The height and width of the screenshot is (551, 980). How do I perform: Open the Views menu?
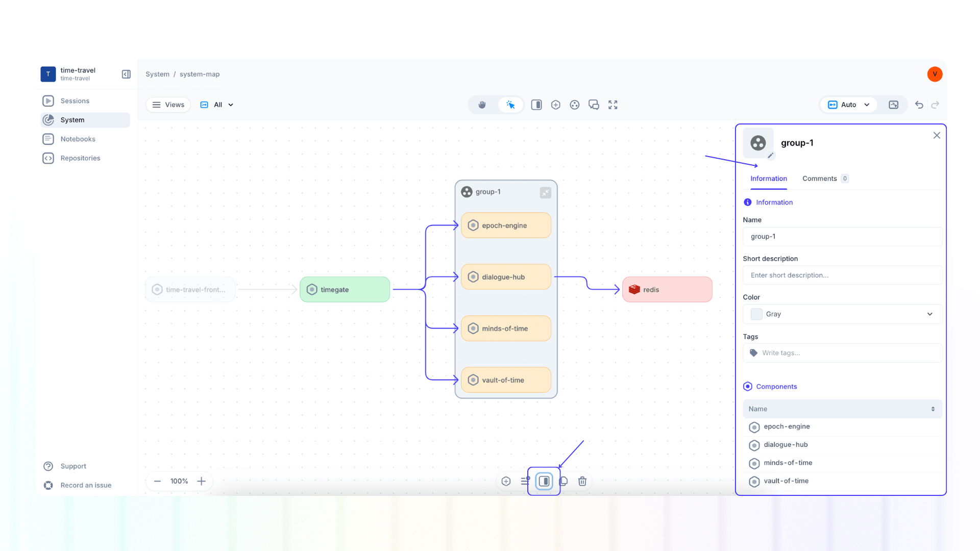(x=168, y=105)
